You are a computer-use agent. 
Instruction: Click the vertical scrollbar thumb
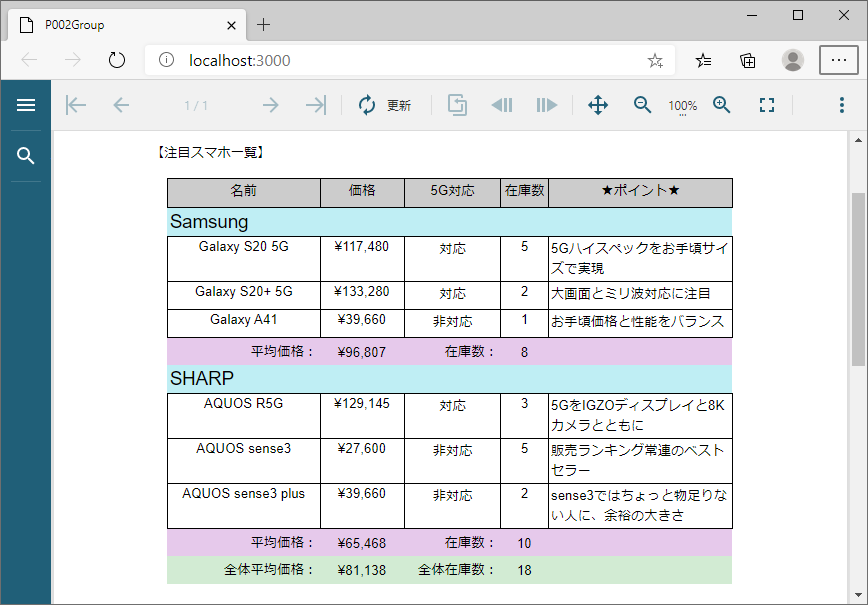[x=858, y=279]
